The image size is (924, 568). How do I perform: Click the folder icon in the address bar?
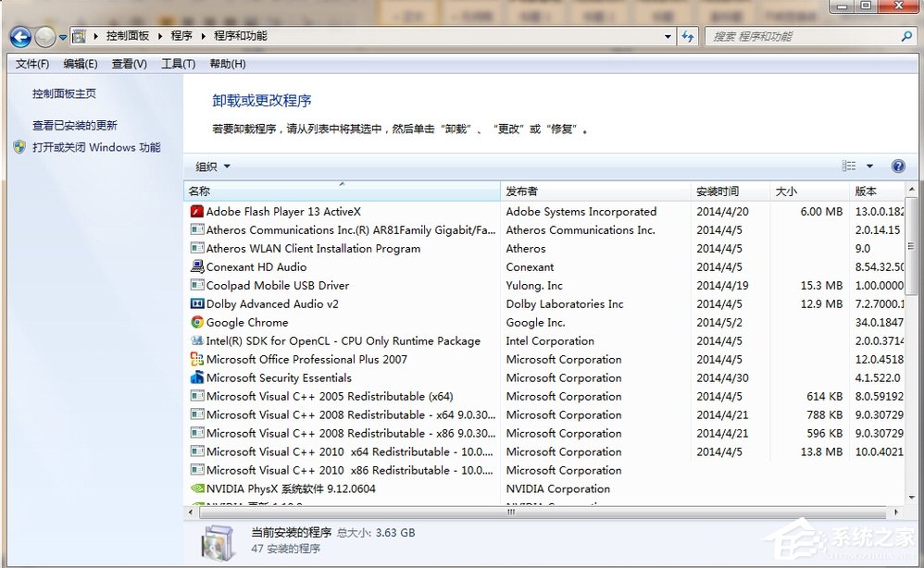(80, 35)
